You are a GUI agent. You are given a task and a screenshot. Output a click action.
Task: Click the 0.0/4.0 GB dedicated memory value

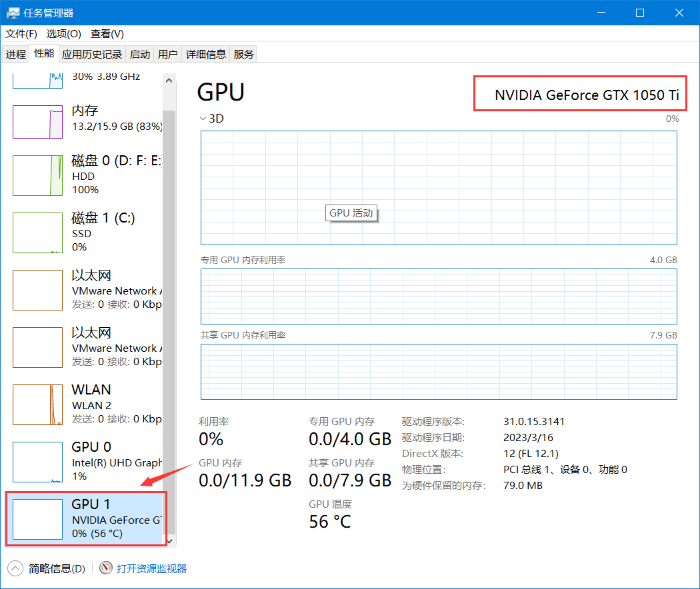(x=350, y=439)
